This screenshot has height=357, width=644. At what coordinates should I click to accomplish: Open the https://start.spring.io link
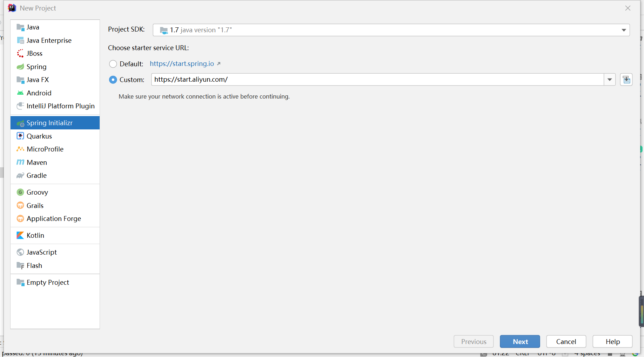(x=182, y=63)
